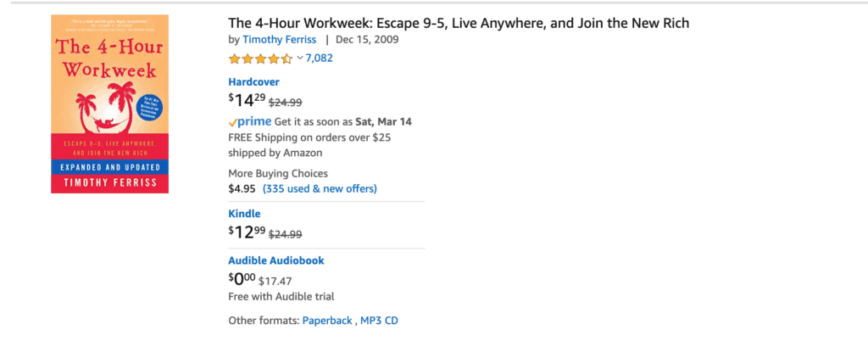
Task: Click the star rating icons
Action: pos(260,59)
